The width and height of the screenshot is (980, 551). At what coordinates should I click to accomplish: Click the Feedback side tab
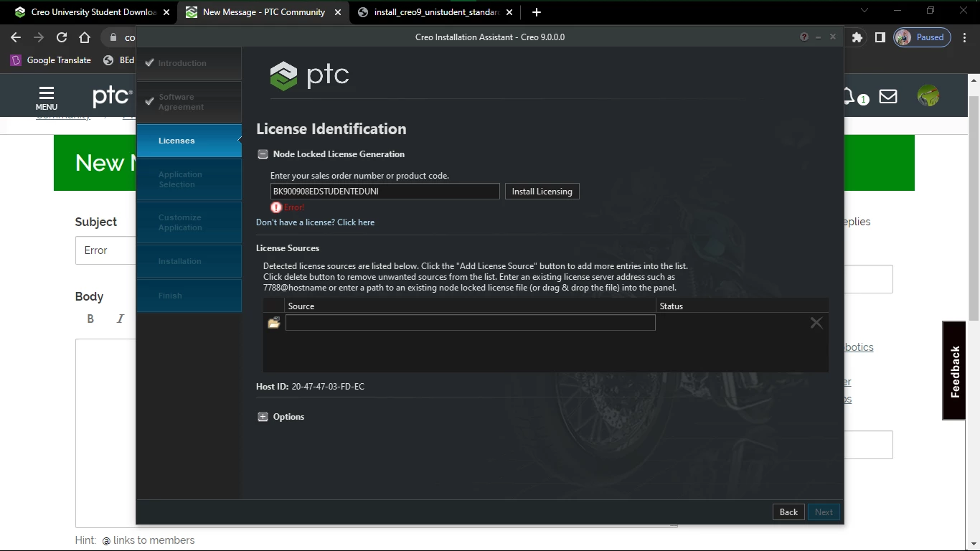954,371
